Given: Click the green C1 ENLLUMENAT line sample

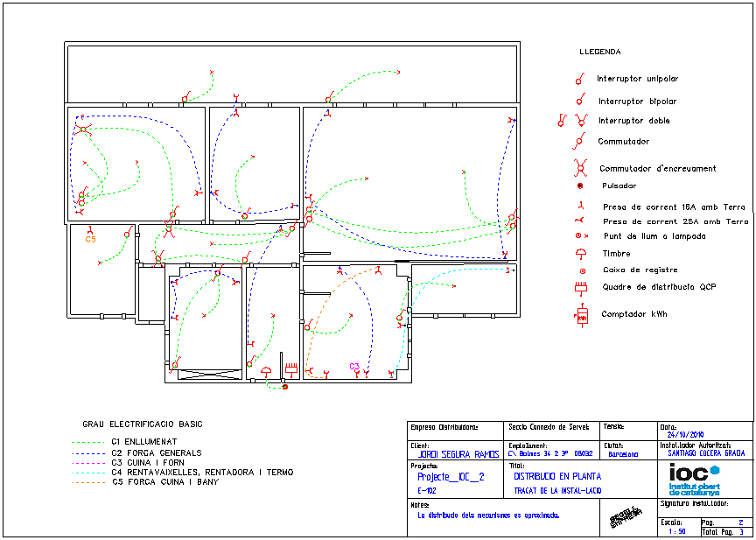Looking at the screenshot, I should click(88, 443).
